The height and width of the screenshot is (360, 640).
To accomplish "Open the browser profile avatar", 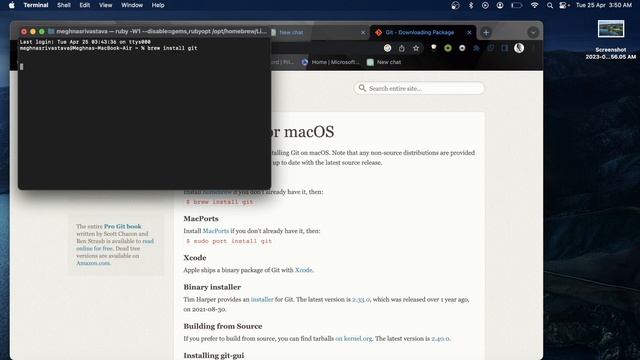I will click(x=519, y=48).
